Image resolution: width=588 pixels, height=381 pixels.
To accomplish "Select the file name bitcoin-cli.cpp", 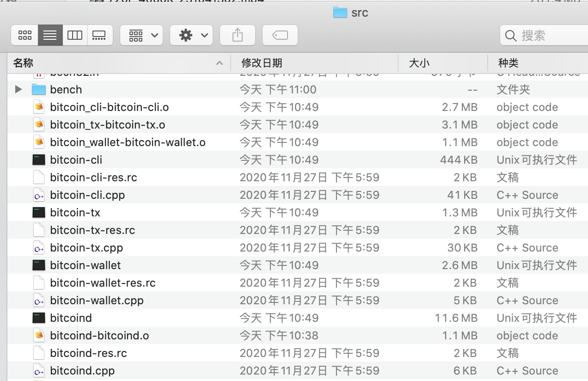I will [x=87, y=195].
